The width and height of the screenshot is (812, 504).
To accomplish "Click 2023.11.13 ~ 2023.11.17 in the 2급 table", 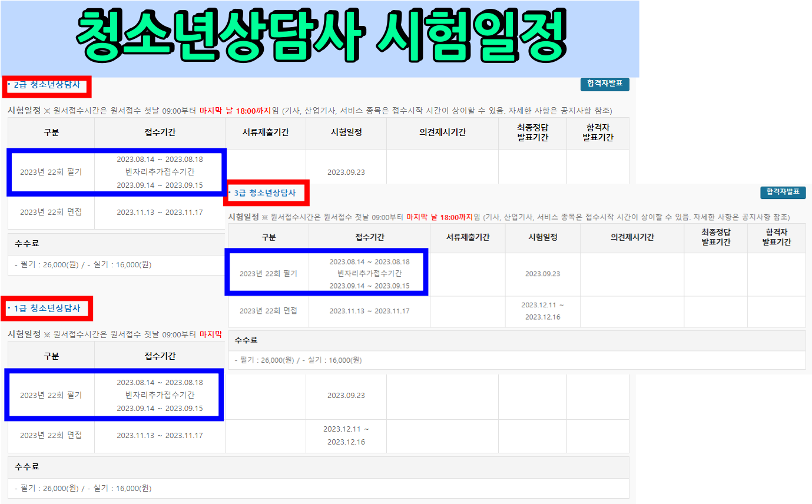I will coord(160,212).
